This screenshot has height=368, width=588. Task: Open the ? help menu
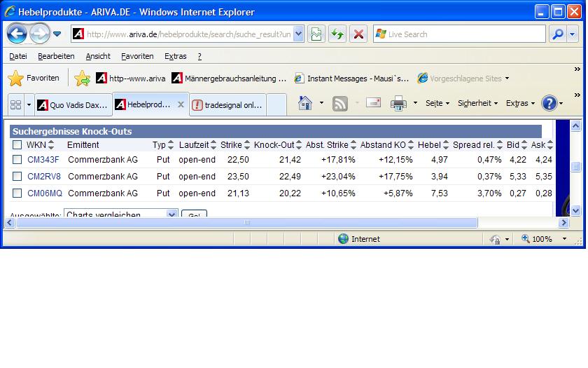[199, 56]
